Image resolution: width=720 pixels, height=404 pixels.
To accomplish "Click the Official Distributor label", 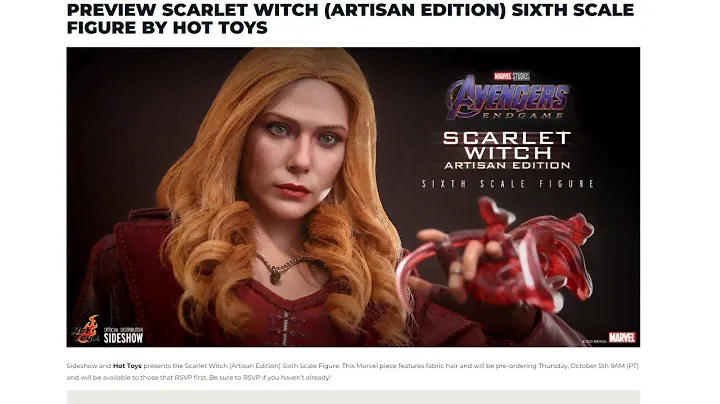I will 123,330.
